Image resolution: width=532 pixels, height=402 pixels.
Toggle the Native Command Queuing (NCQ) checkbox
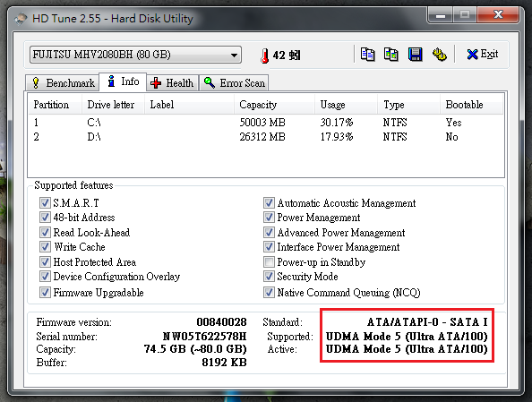pyautogui.click(x=269, y=292)
